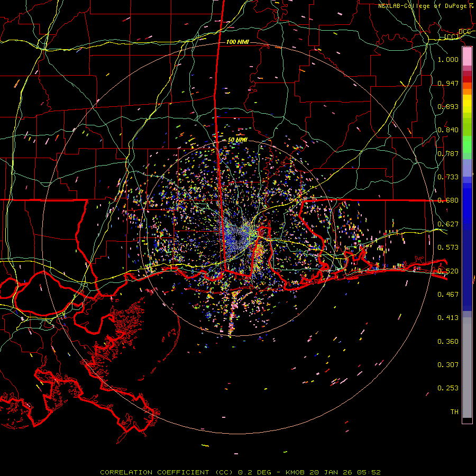Click the (CC) label above the color scale
This screenshot has height=476, width=476.
coord(452,37)
